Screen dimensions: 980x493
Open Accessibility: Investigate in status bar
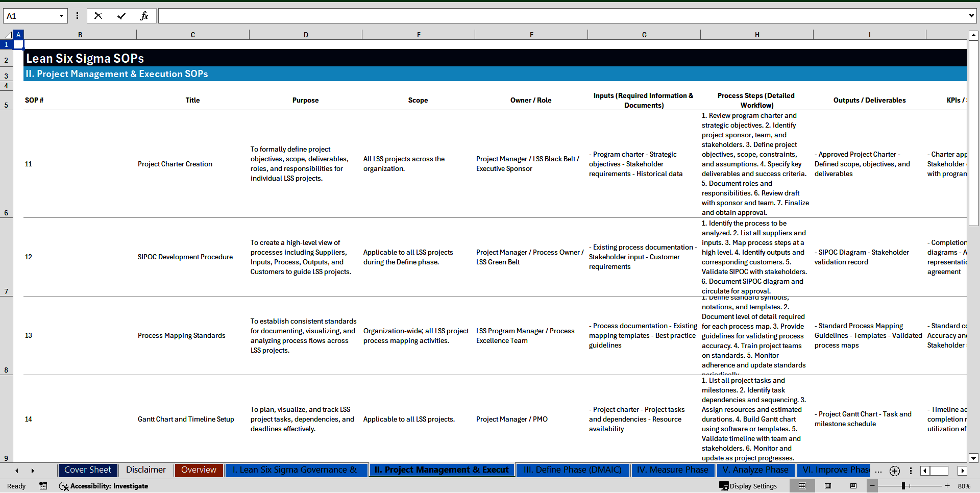[104, 486]
